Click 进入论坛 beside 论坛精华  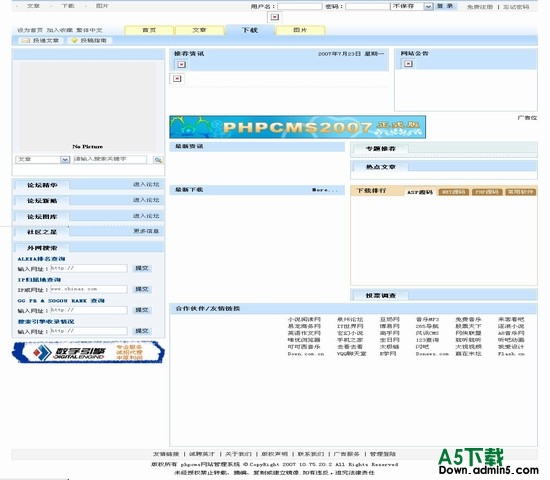click(x=146, y=185)
